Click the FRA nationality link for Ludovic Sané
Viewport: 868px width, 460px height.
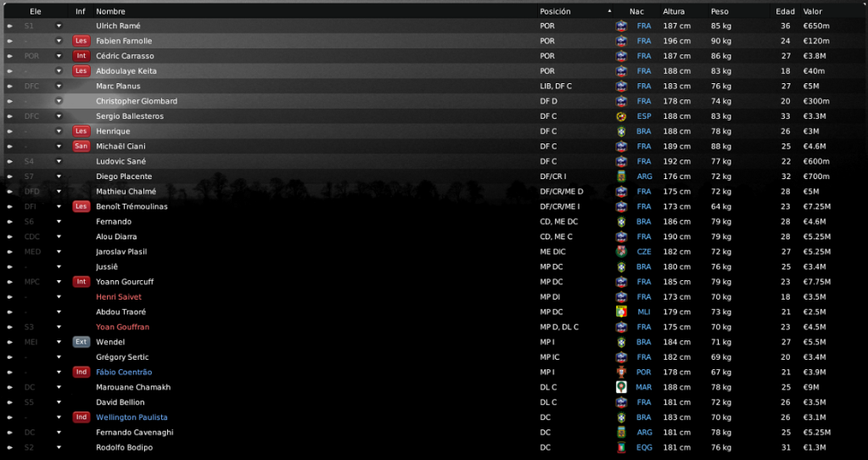tap(644, 161)
